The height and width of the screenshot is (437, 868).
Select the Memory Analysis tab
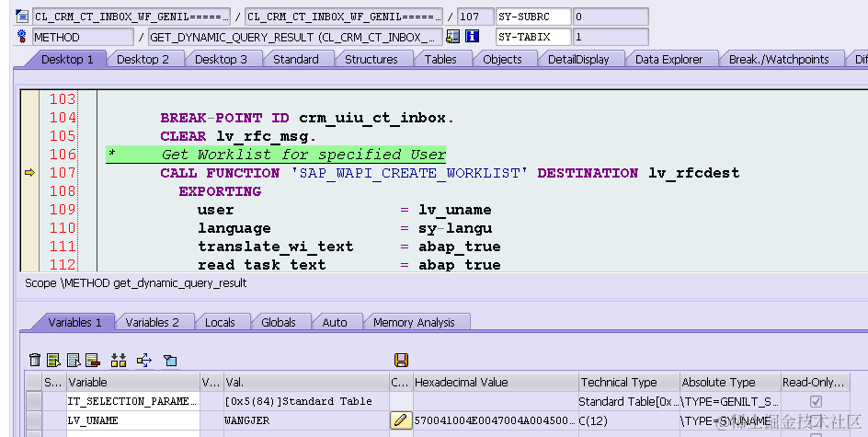pyautogui.click(x=414, y=322)
